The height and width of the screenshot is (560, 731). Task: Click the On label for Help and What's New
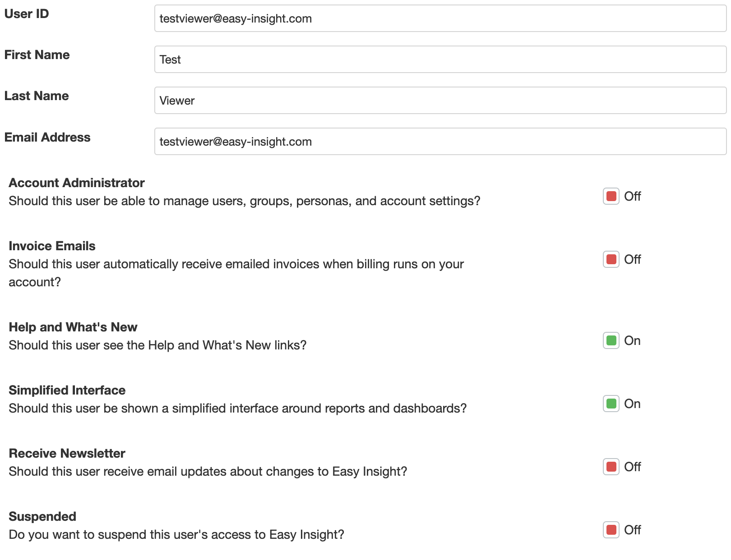[x=632, y=341]
